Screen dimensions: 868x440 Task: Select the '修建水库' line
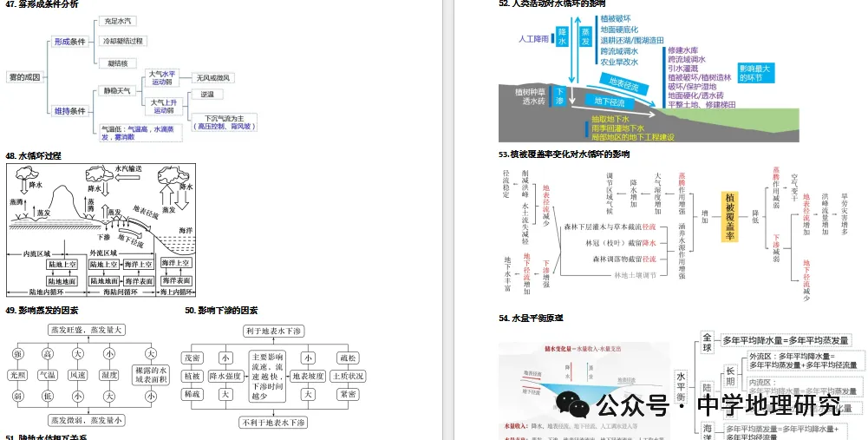coord(683,49)
